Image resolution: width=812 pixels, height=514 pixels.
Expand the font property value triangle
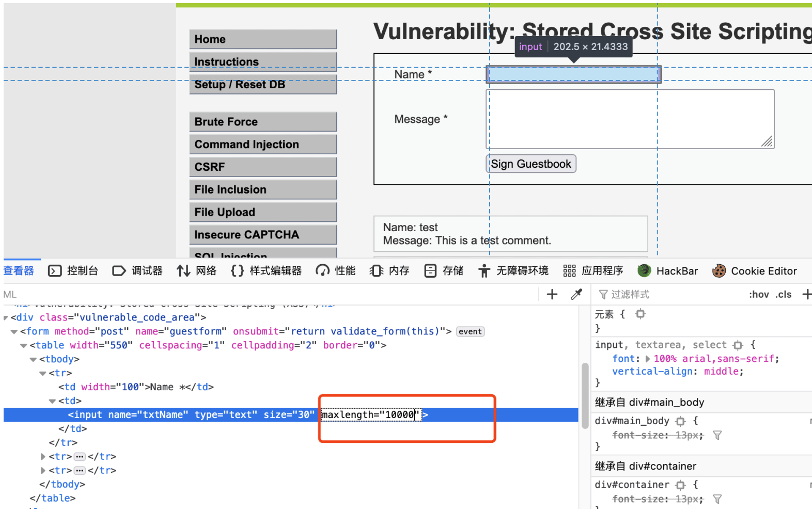coord(648,359)
